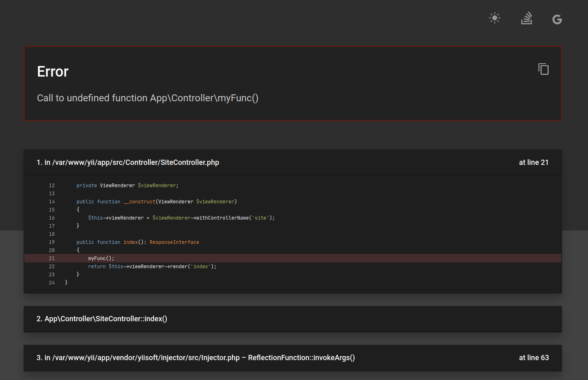Click the 'at line 21' label
Viewport: 588px width, 380px height.
pos(534,162)
